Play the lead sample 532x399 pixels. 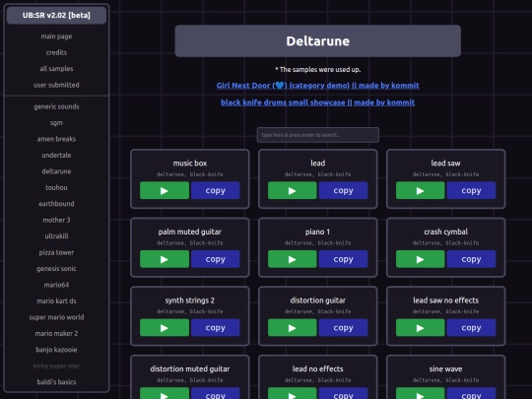(293, 190)
